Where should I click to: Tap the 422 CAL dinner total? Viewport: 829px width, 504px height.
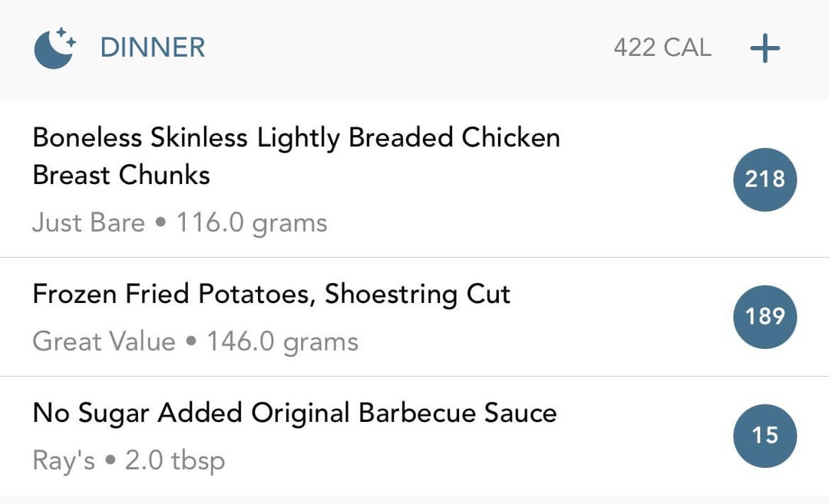(662, 48)
